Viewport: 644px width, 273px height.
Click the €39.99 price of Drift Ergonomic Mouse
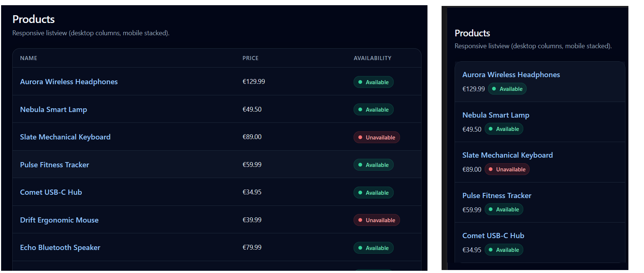click(x=252, y=220)
